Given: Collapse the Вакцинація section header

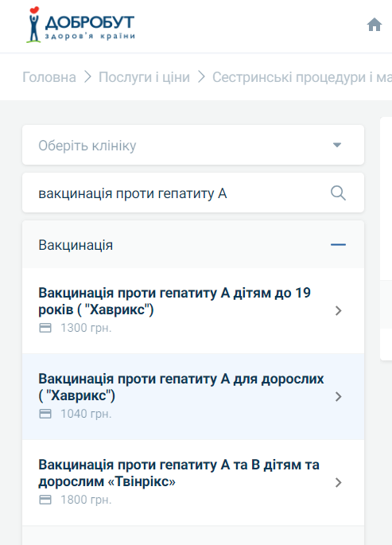Looking at the screenshot, I should pyautogui.click(x=193, y=245).
